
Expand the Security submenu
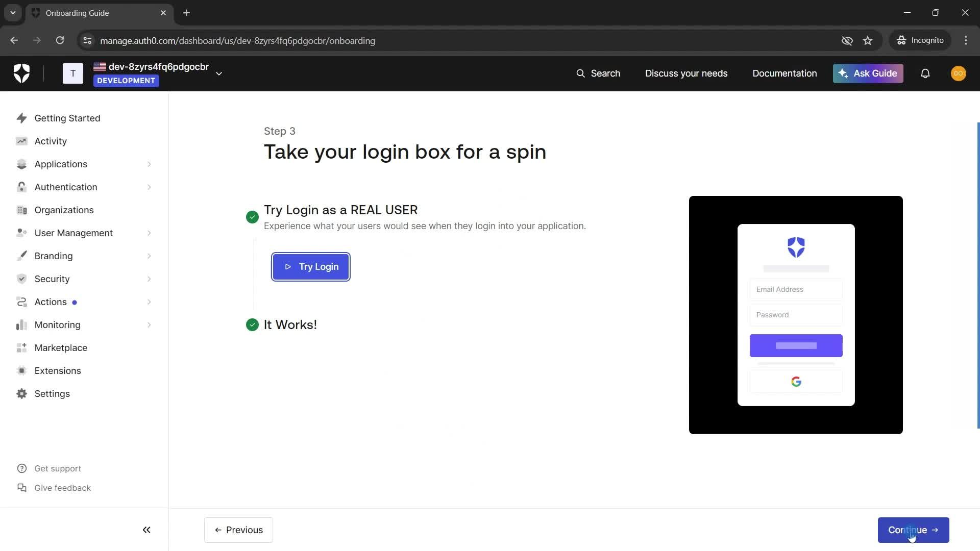click(149, 279)
